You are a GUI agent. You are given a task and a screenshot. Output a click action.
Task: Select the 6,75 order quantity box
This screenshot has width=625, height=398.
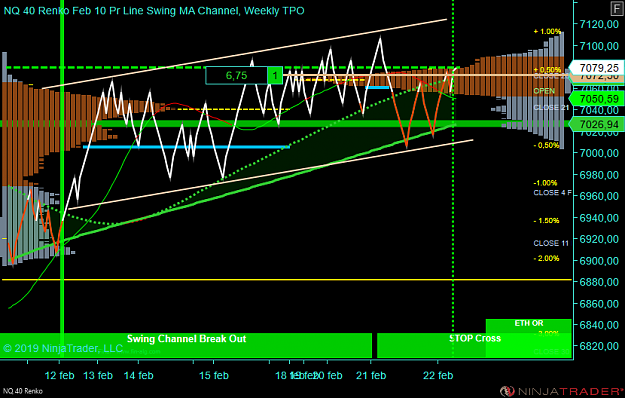pyautogui.click(x=236, y=75)
